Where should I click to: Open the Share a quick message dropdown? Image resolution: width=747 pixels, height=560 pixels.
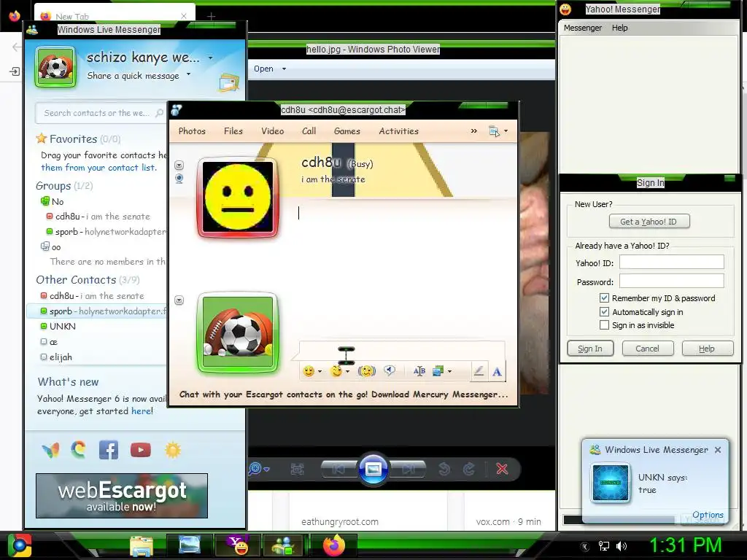pyautogui.click(x=189, y=74)
